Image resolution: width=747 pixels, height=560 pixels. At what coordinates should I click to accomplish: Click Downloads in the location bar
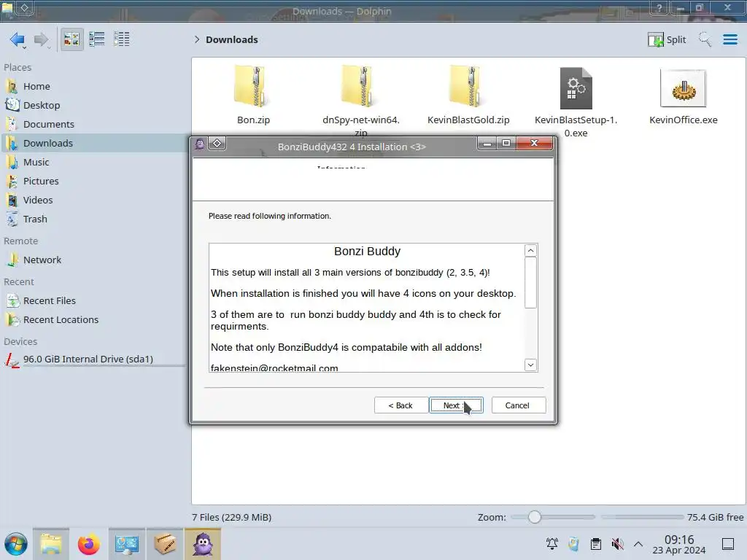click(x=231, y=39)
